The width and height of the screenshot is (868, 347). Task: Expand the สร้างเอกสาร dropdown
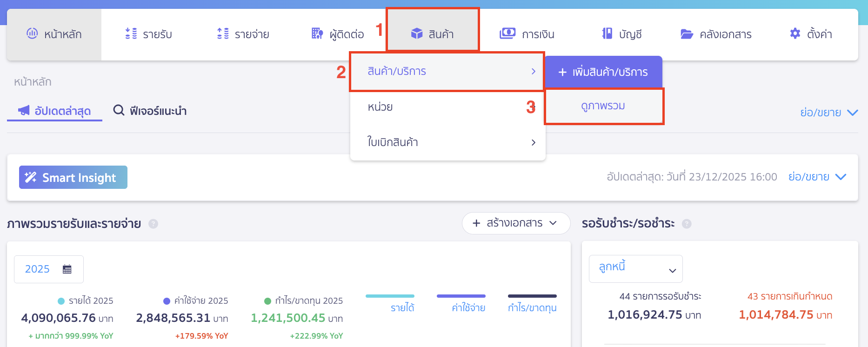(x=516, y=223)
